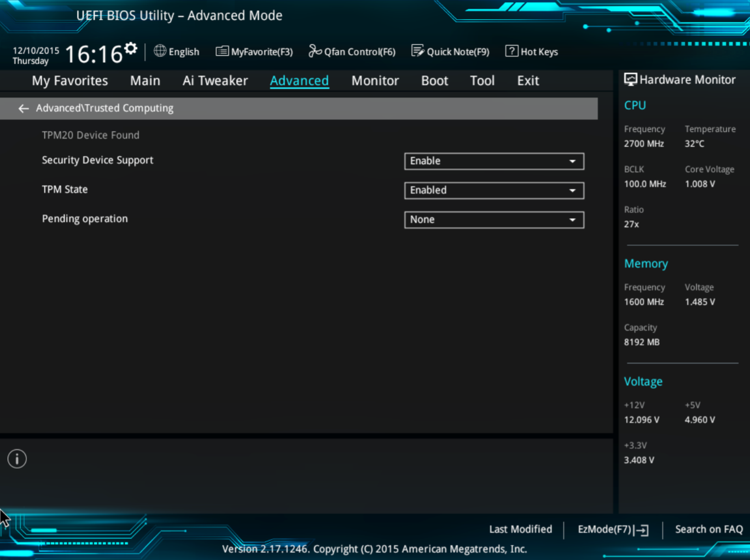Click the Last Modified button
The height and width of the screenshot is (560, 750).
(520, 529)
